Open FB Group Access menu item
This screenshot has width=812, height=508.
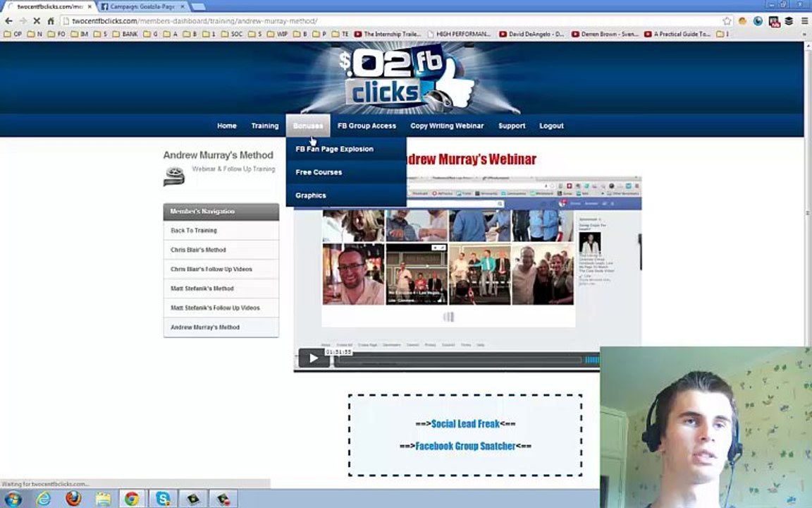click(x=367, y=126)
